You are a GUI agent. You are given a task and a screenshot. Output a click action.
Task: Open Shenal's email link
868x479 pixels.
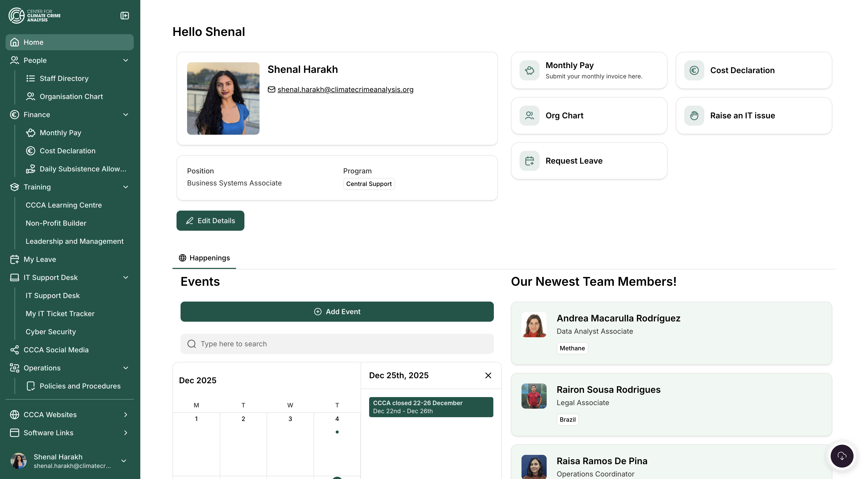pyautogui.click(x=345, y=89)
